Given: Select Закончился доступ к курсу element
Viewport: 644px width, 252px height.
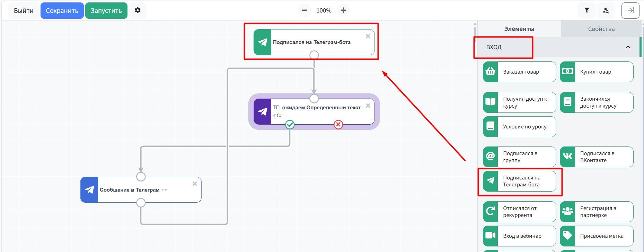Looking at the screenshot, I should 597,102.
